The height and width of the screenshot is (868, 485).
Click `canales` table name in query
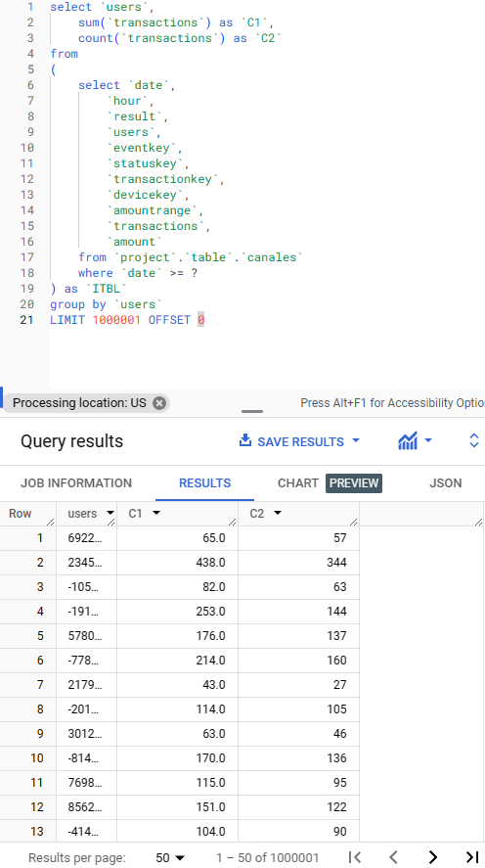tap(272, 257)
